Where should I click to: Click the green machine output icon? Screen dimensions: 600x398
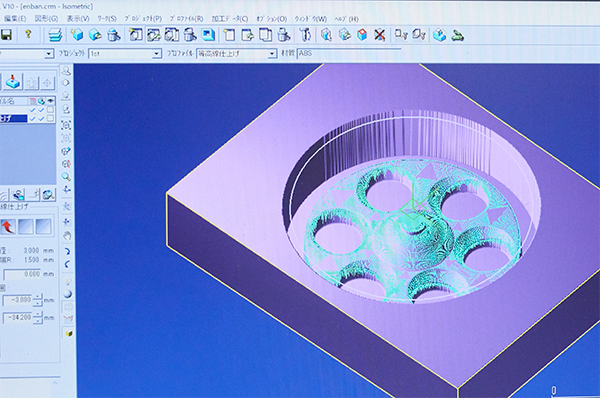click(458, 35)
